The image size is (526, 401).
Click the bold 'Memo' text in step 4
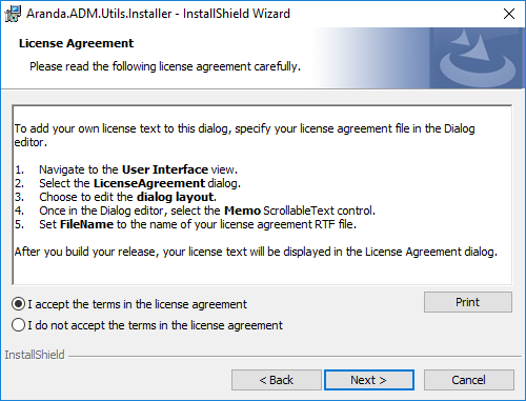(x=242, y=210)
